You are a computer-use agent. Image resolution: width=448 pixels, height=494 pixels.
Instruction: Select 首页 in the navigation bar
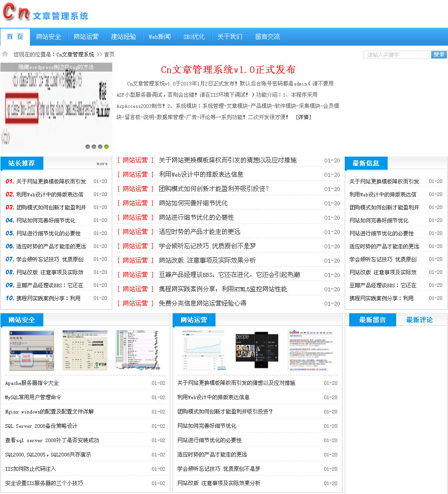(x=15, y=38)
